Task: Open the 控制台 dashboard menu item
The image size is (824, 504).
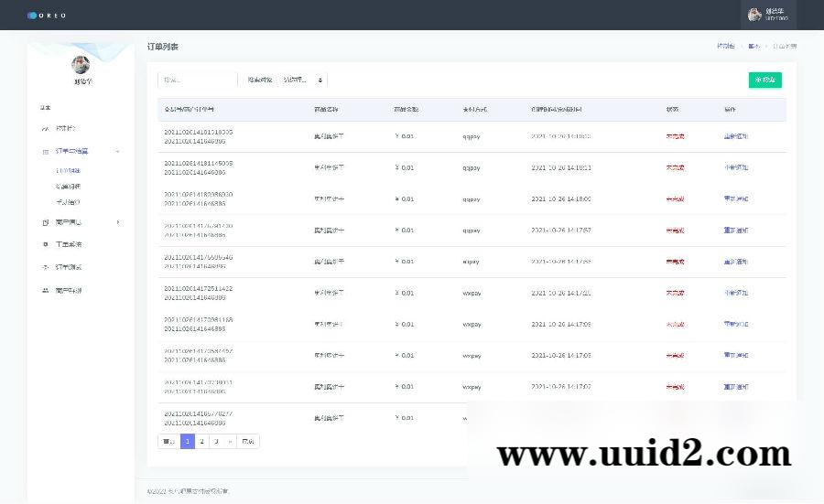Action: pyautogui.click(x=66, y=128)
